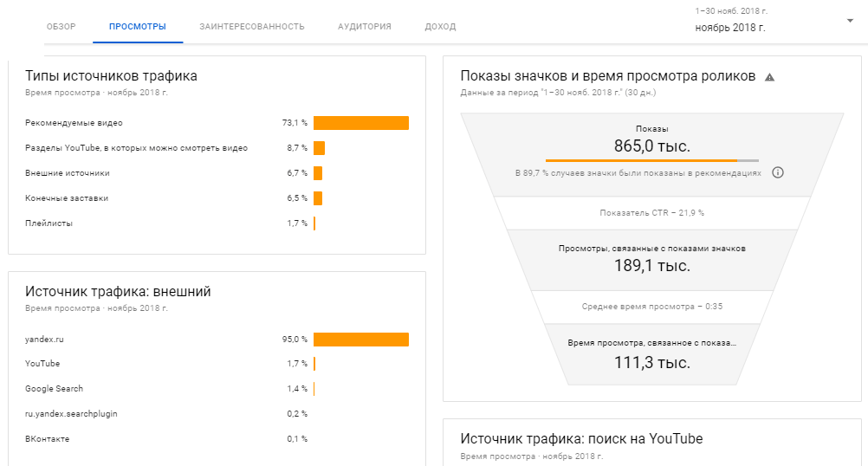Open Разделы YouTube traffic source row
The width and height of the screenshot is (868, 466).
point(136,148)
